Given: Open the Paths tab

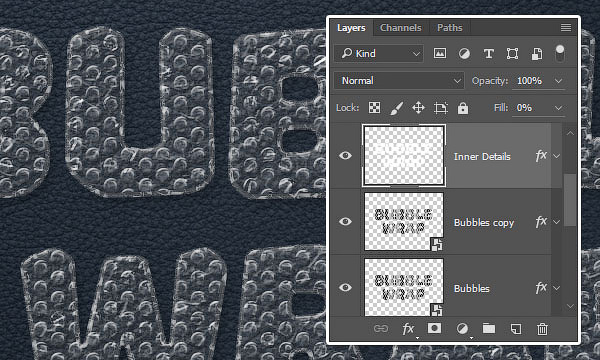Looking at the screenshot, I should (x=450, y=28).
